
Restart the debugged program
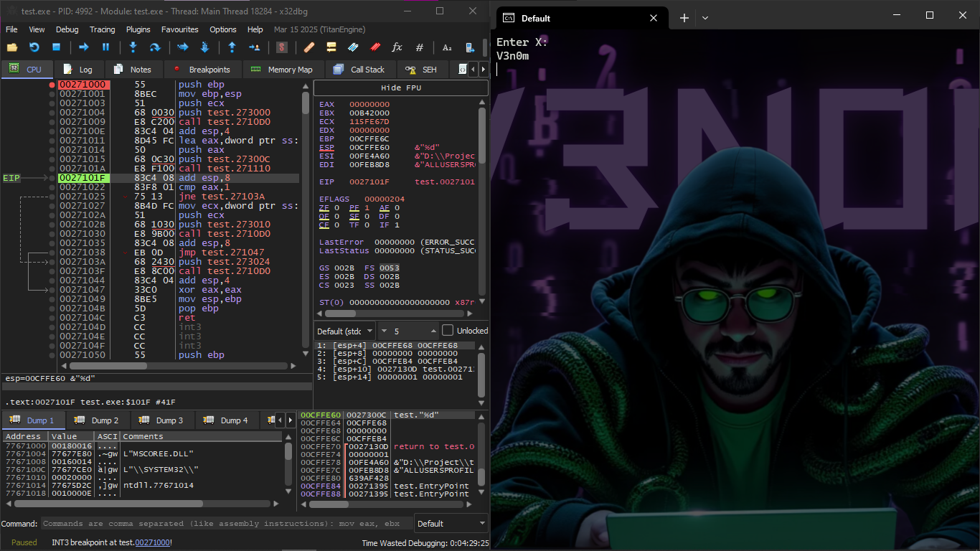point(34,47)
